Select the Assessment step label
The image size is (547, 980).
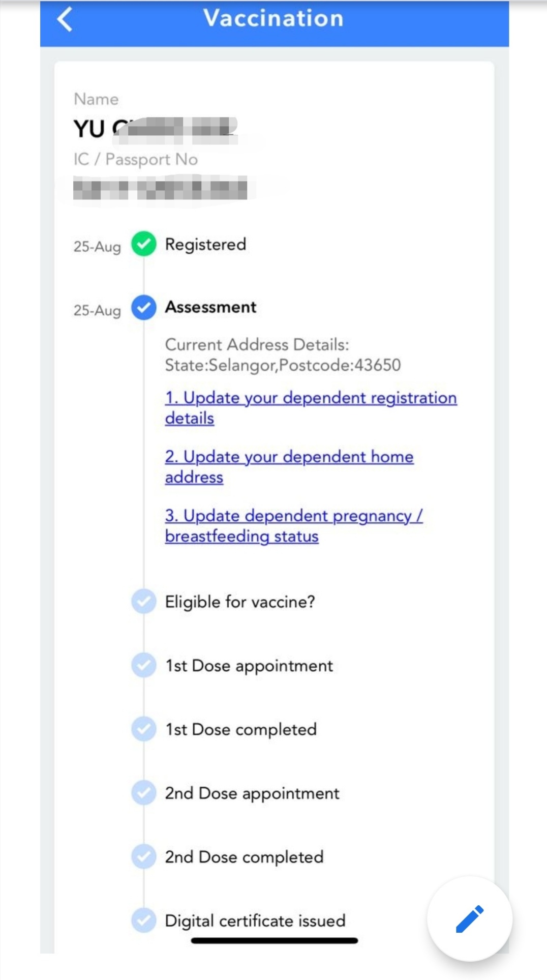click(210, 307)
